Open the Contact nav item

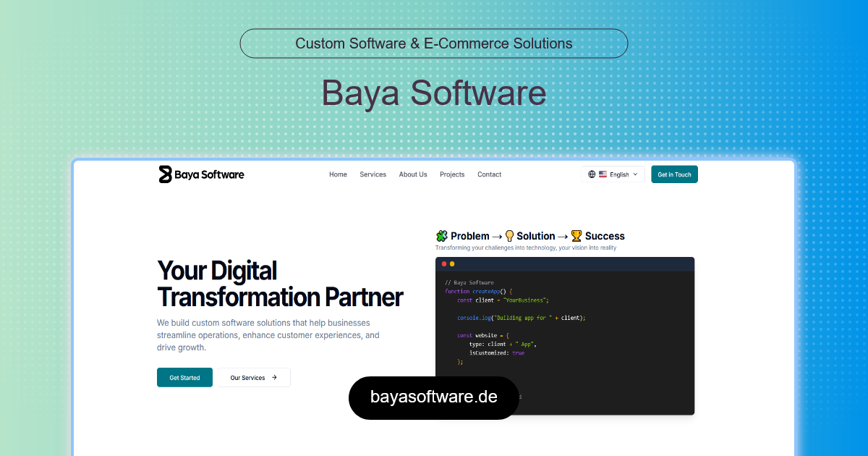tap(489, 174)
